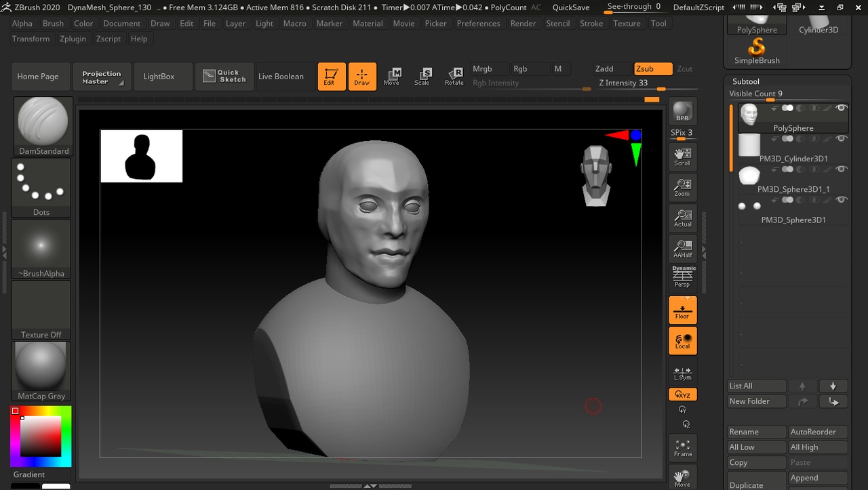Click the LightBox button
This screenshot has height=490, width=868.
[x=159, y=77]
